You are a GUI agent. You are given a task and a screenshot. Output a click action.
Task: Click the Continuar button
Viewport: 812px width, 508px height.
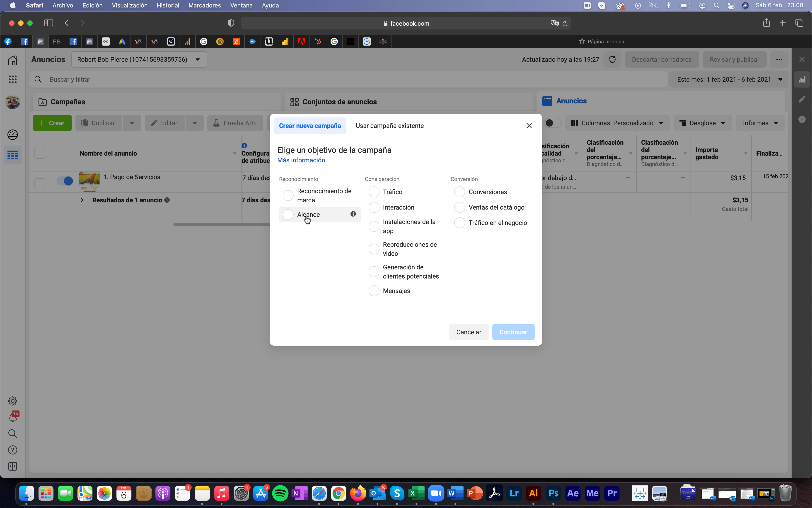[x=513, y=332]
